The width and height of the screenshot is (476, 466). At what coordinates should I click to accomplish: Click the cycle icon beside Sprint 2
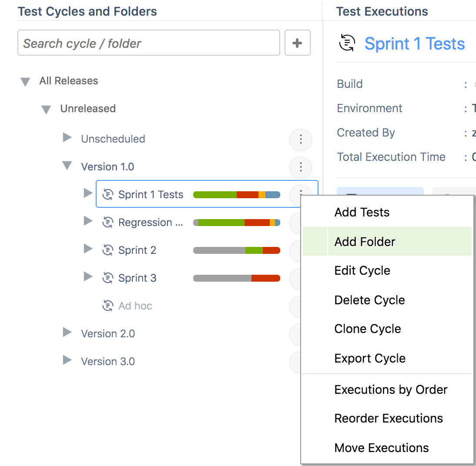108,250
